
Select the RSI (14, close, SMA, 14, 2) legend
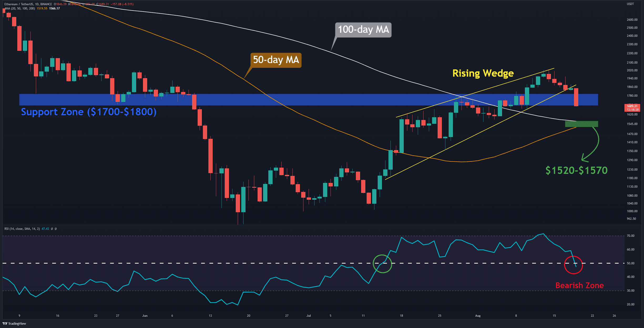coord(22,229)
